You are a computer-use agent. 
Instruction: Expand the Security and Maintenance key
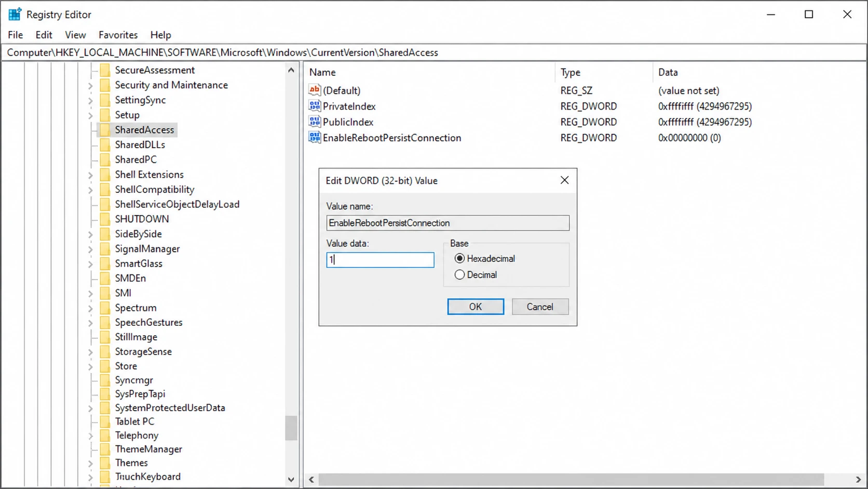90,86
